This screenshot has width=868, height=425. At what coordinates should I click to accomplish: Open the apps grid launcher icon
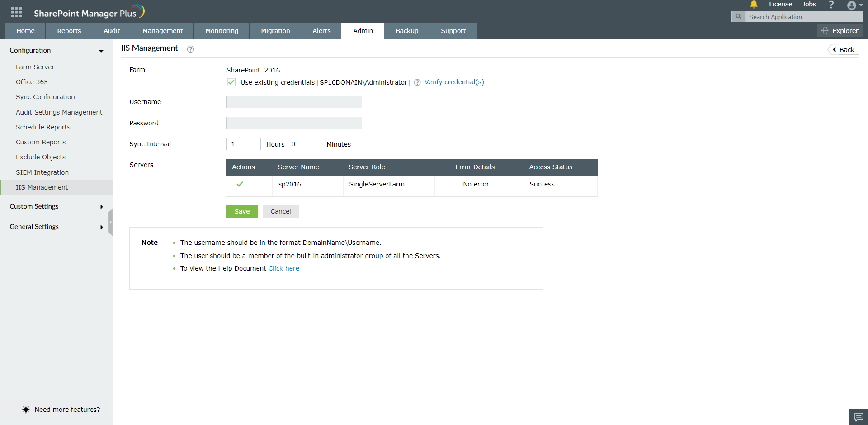pos(16,12)
